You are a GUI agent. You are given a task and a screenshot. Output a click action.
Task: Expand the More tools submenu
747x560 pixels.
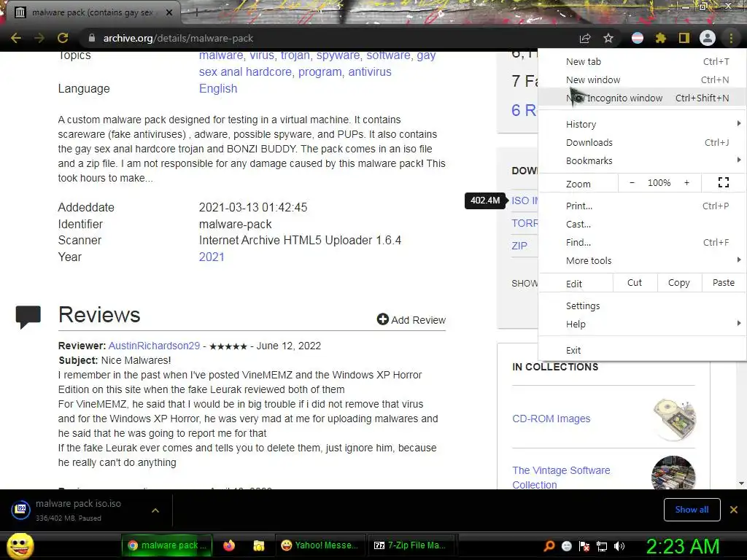click(642, 260)
